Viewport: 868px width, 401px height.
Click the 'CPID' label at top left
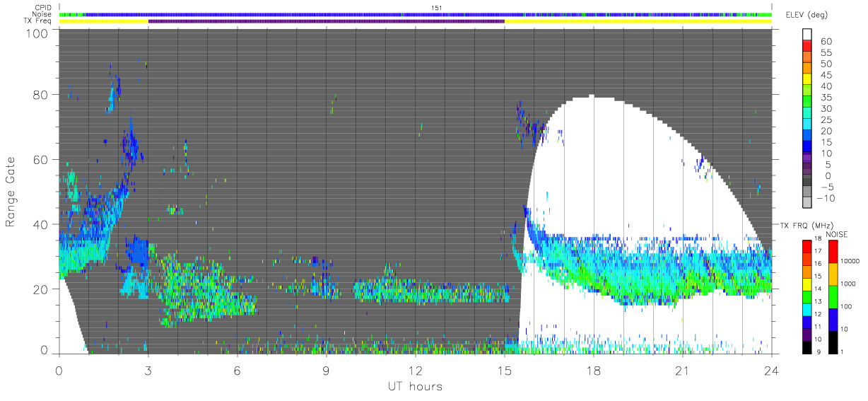[x=43, y=8]
